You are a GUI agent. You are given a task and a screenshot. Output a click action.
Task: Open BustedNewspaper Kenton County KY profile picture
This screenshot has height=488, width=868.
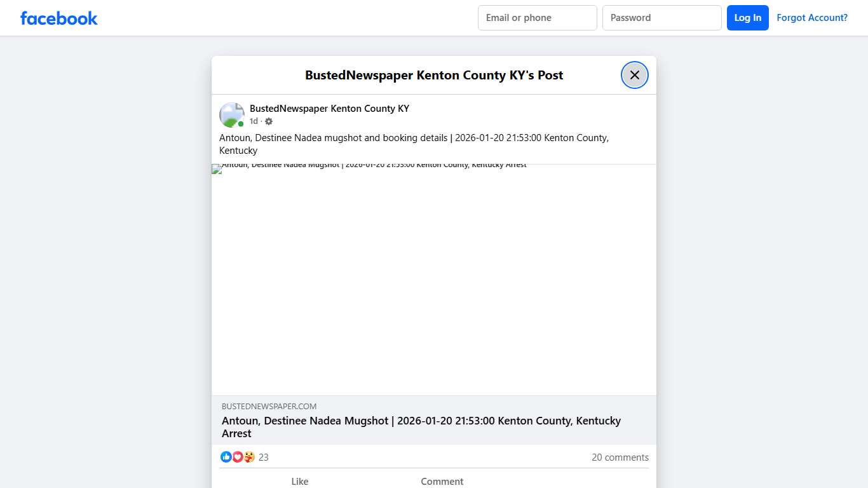tap(231, 114)
